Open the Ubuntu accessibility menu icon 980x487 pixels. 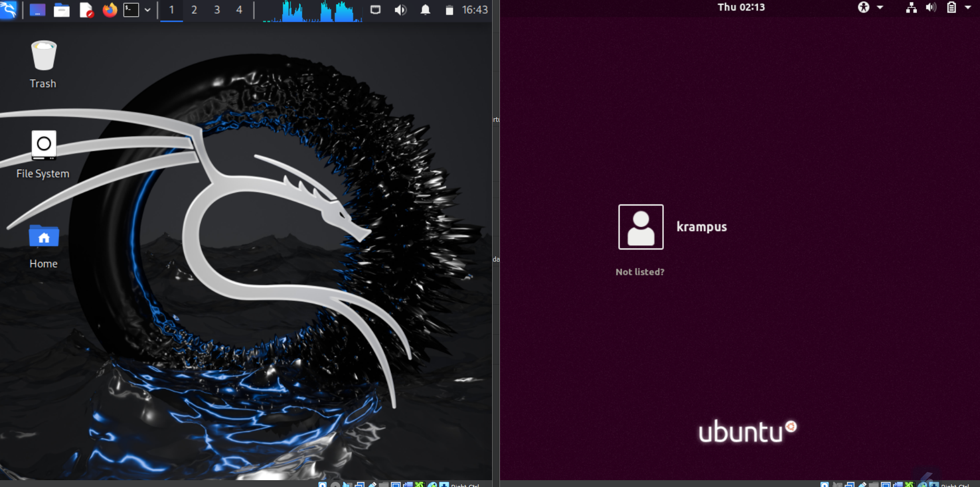pos(864,7)
